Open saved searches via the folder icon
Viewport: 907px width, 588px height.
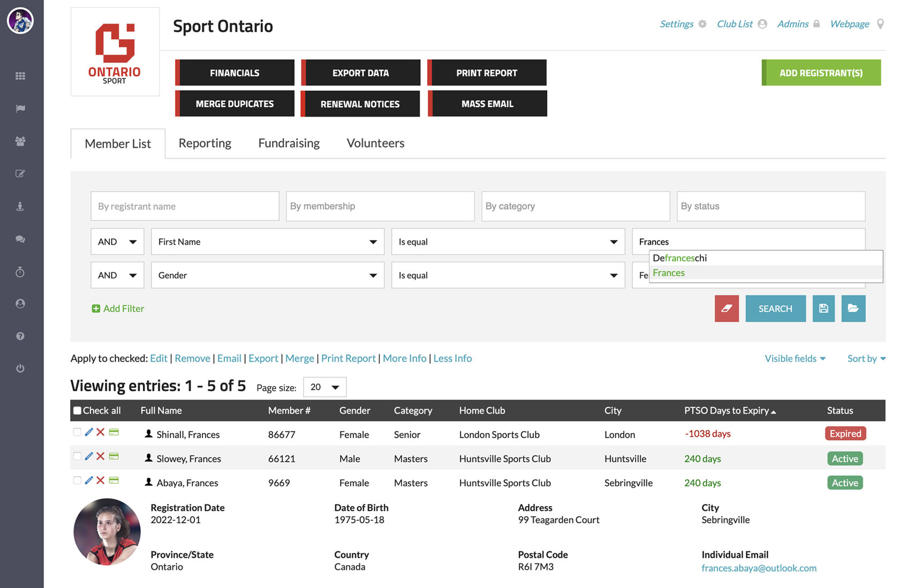853,308
